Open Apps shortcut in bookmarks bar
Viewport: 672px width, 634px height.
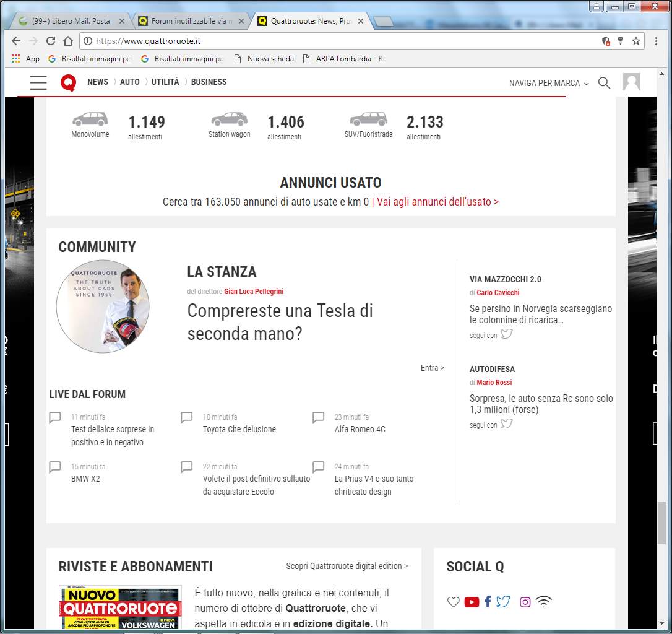[25, 59]
